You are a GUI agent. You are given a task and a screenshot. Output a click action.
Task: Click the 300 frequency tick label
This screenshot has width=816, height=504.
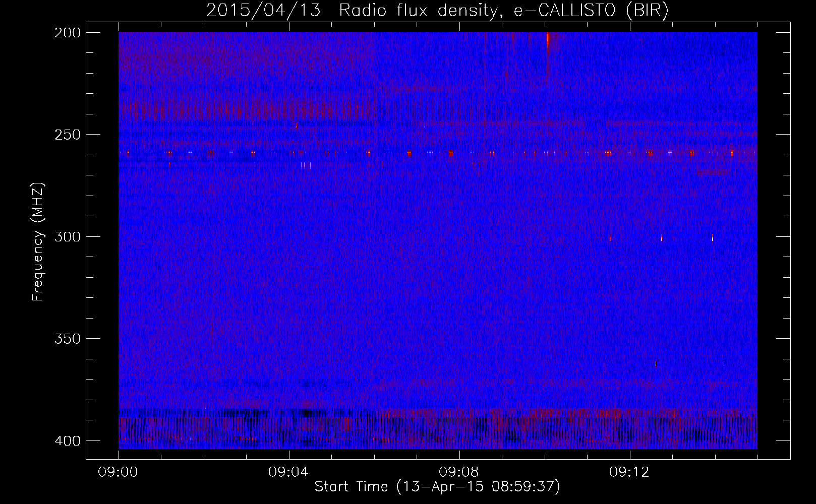(x=68, y=236)
